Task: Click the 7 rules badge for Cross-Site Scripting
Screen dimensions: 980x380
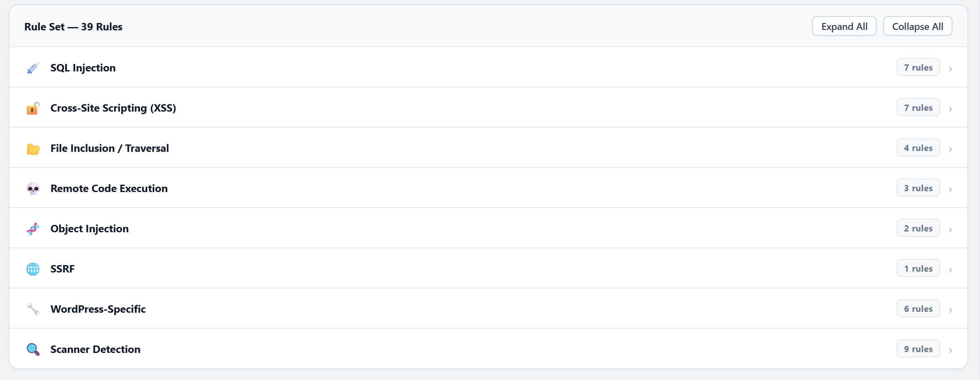Action: [918, 107]
